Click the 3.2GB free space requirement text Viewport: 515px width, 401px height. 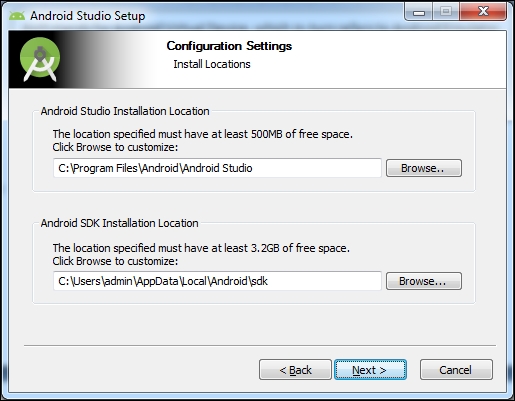(x=201, y=248)
